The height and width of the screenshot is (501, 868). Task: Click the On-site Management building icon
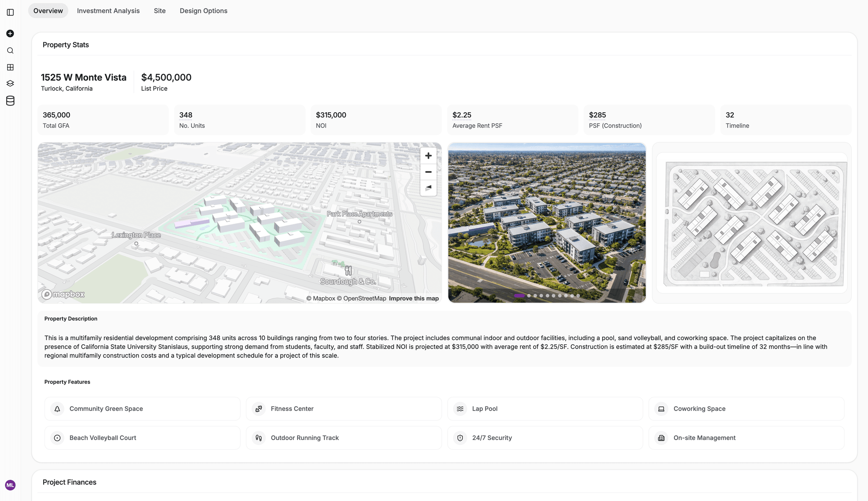pyautogui.click(x=661, y=438)
